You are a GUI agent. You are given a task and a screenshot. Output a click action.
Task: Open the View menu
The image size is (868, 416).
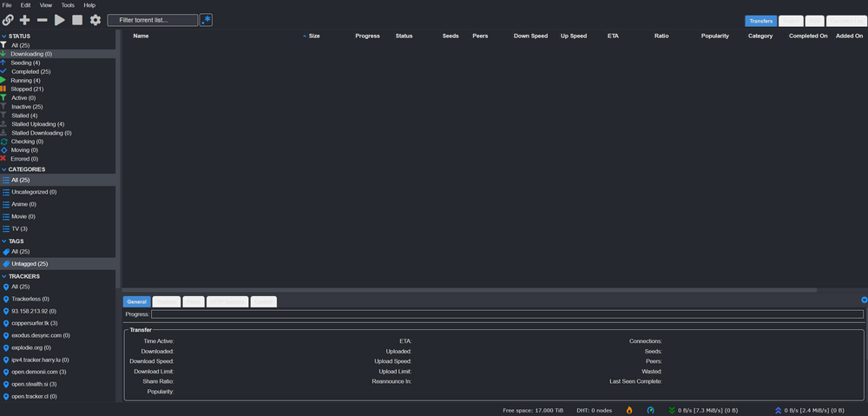(x=46, y=5)
